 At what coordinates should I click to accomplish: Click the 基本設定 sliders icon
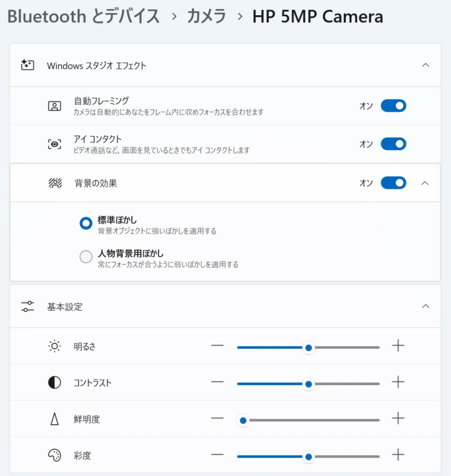28,306
